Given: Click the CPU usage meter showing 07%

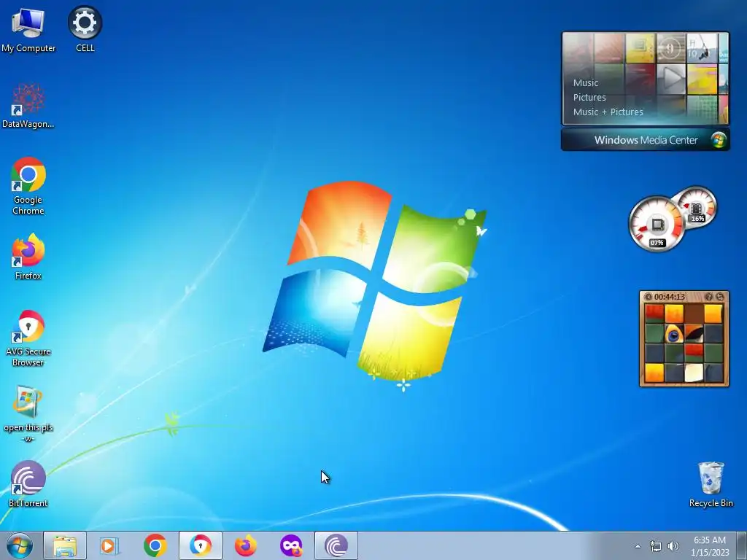Looking at the screenshot, I should click(657, 224).
